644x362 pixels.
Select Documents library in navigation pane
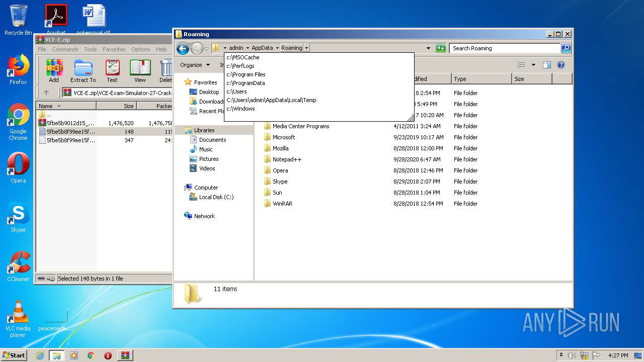click(212, 140)
